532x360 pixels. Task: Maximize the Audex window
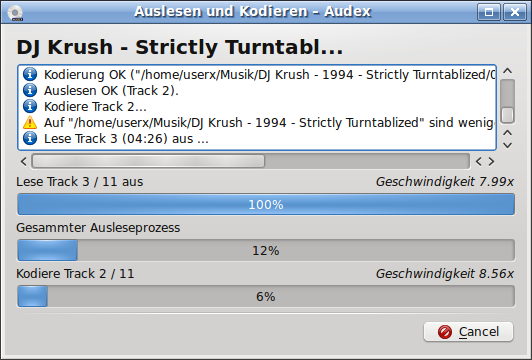pyautogui.click(x=489, y=12)
